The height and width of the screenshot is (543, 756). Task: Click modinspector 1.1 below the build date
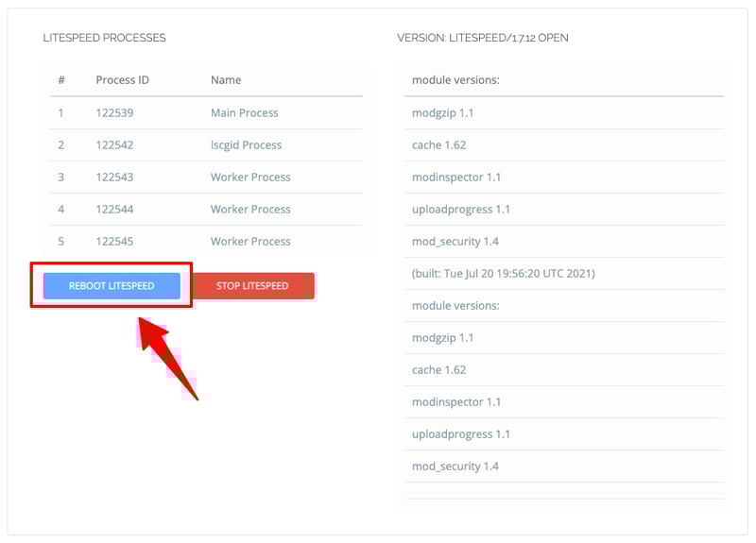tap(455, 402)
